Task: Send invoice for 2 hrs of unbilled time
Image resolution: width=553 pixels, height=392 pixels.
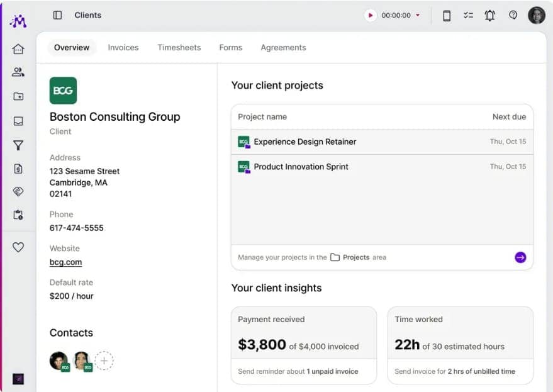Action: click(455, 371)
